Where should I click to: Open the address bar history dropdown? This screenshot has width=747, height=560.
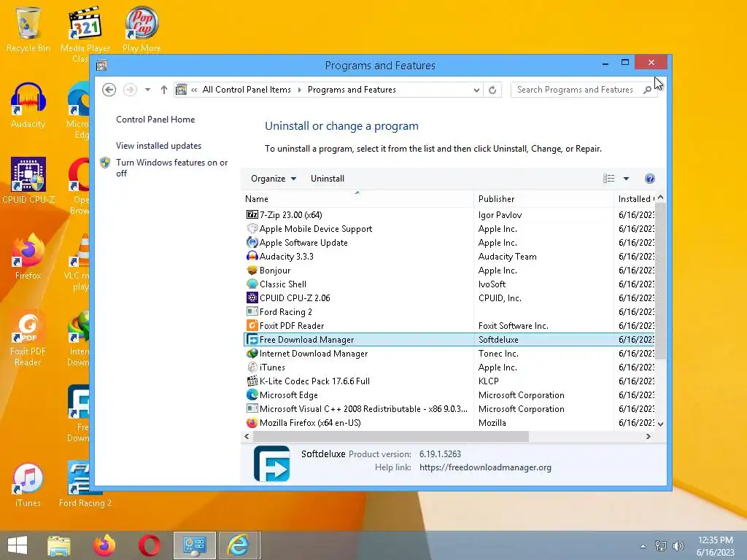(x=476, y=90)
